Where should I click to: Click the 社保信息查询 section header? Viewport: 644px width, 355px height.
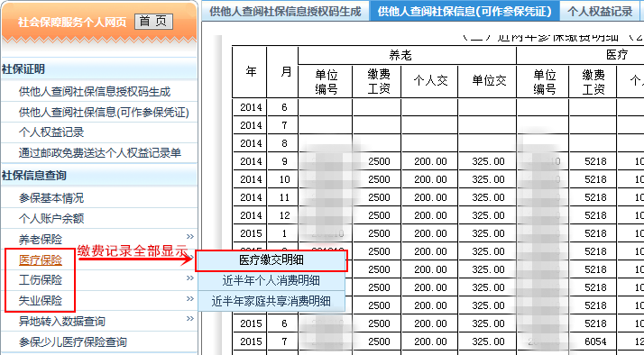(34, 176)
